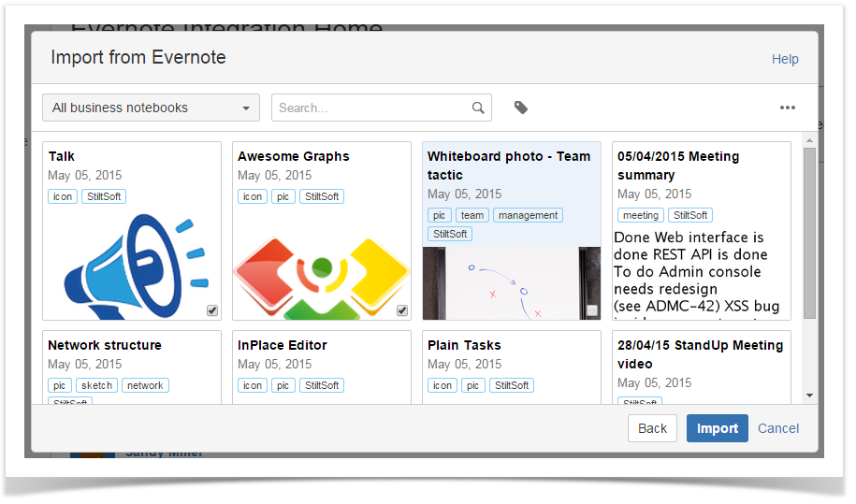
Task: Click the pic tag on Network structure
Action: (60, 385)
